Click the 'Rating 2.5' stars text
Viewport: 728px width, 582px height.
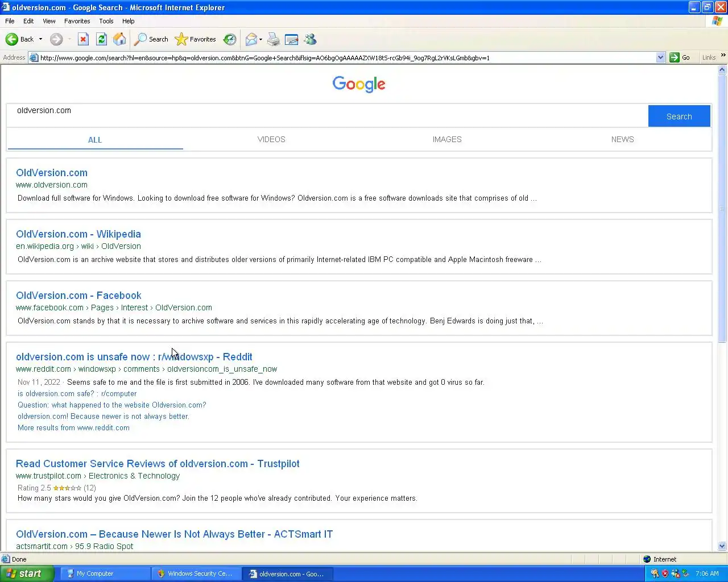click(56, 488)
